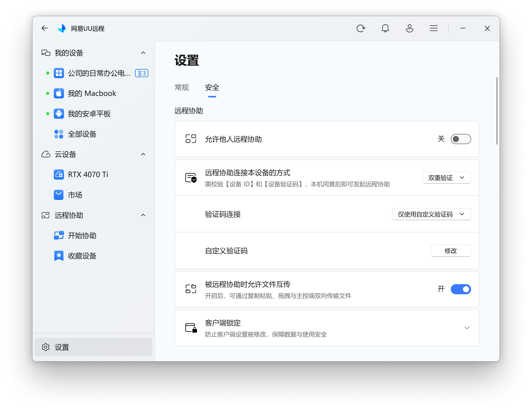Image resolution: width=532 pixels, height=410 pixels.
Task: Click the 市场 shopping bag icon
Action: [x=59, y=195]
